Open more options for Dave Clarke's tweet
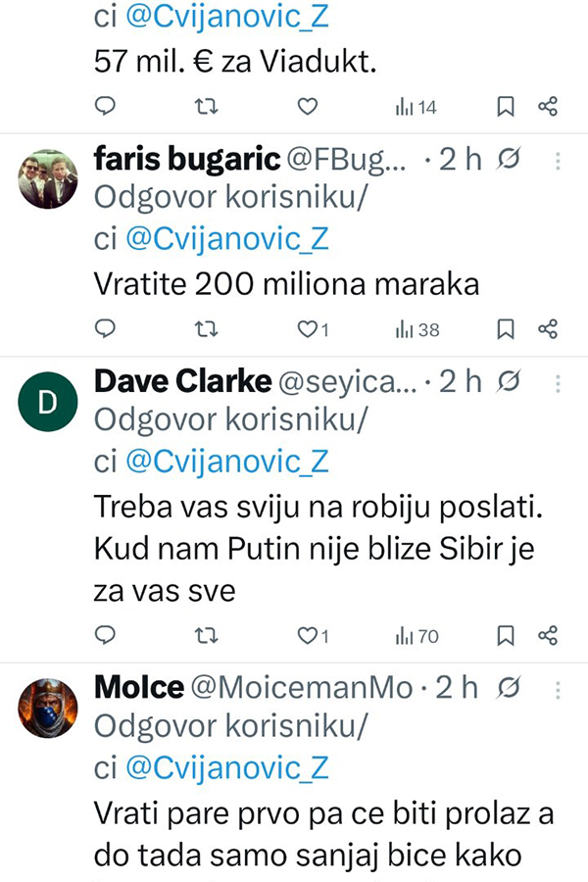Image resolution: width=588 pixels, height=882 pixels. pyautogui.click(x=558, y=380)
